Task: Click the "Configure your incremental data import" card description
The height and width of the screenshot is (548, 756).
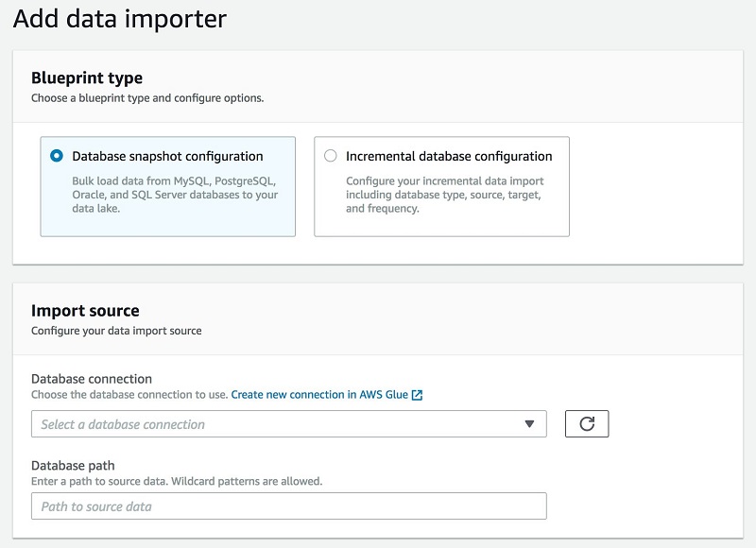Action: 444,195
